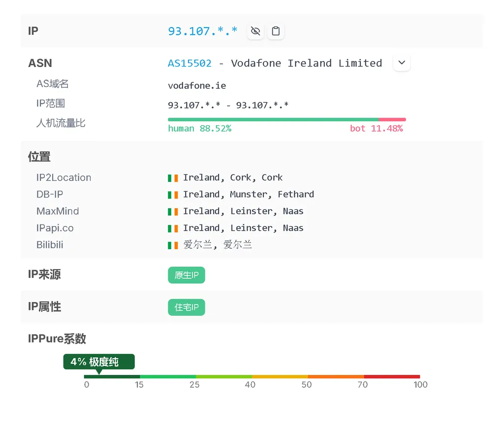Toggle the 原生IP source badge

pos(186,275)
